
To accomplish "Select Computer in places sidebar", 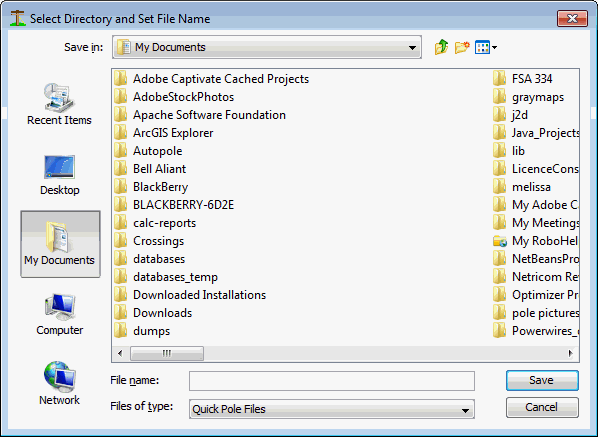I will tap(59, 315).
